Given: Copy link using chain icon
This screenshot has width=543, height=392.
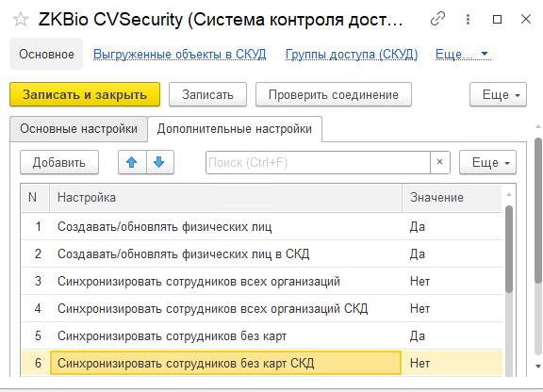Looking at the screenshot, I should pos(437,19).
